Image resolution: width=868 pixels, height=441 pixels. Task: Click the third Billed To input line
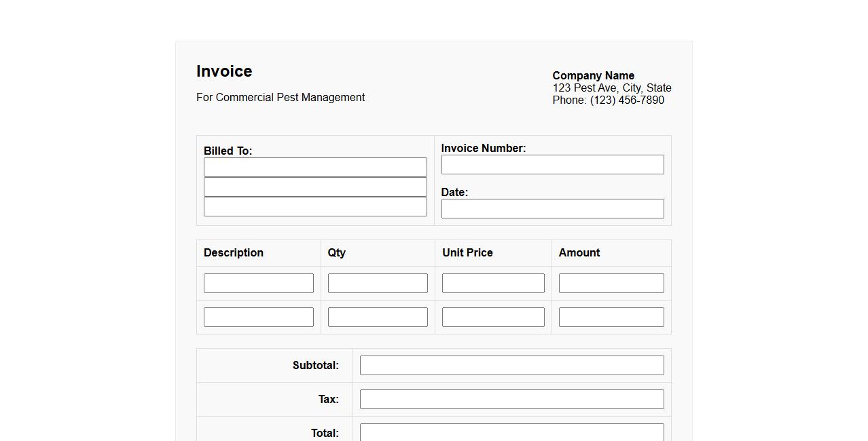click(315, 206)
